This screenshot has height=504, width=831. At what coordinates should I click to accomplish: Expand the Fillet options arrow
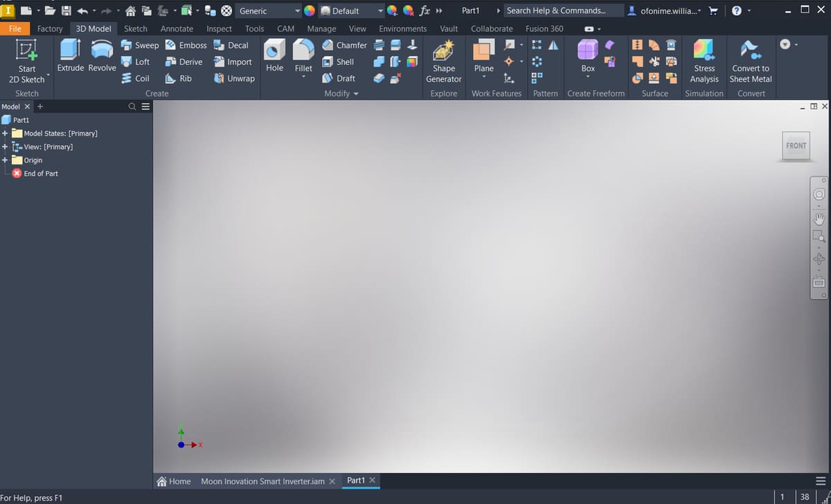point(303,77)
